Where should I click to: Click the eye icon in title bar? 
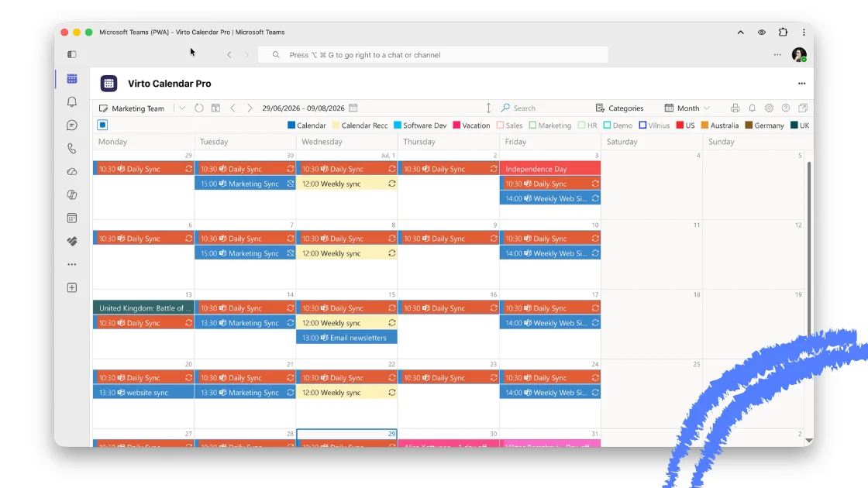pos(762,32)
